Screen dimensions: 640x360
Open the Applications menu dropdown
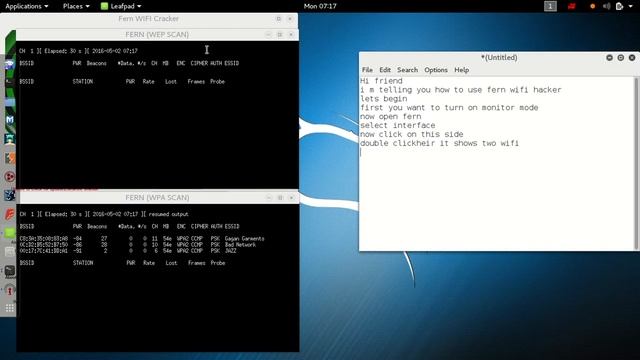pyautogui.click(x=27, y=6)
